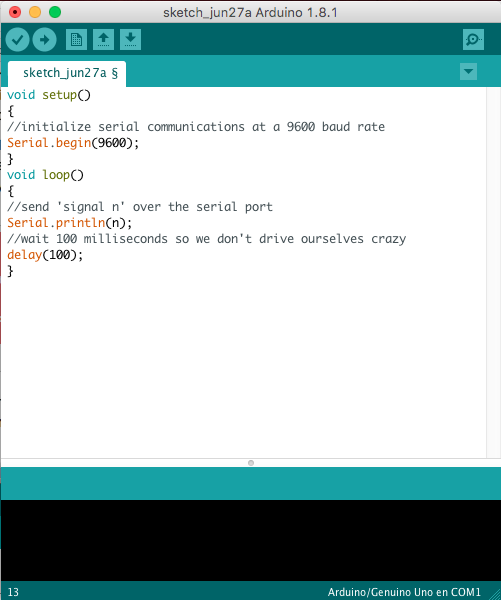Image resolution: width=501 pixels, height=600 pixels.
Task: Click on the 'void setup()' line
Action: point(49,95)
